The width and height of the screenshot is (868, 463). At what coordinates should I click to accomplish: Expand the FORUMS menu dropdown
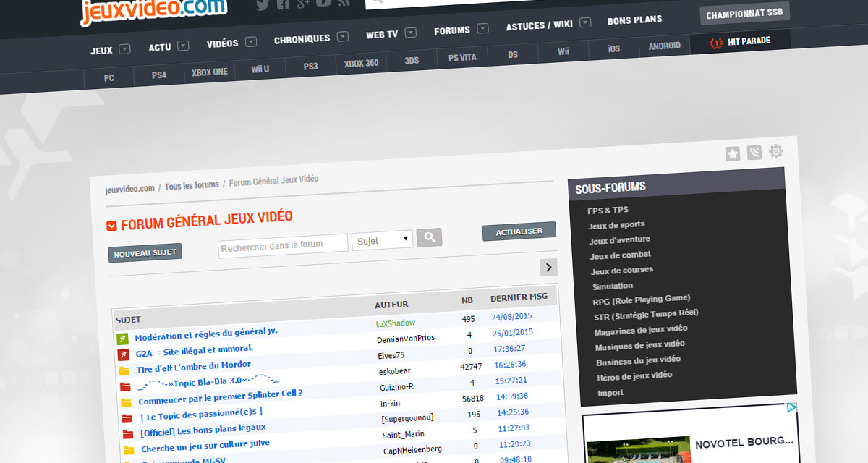(482, 29)
